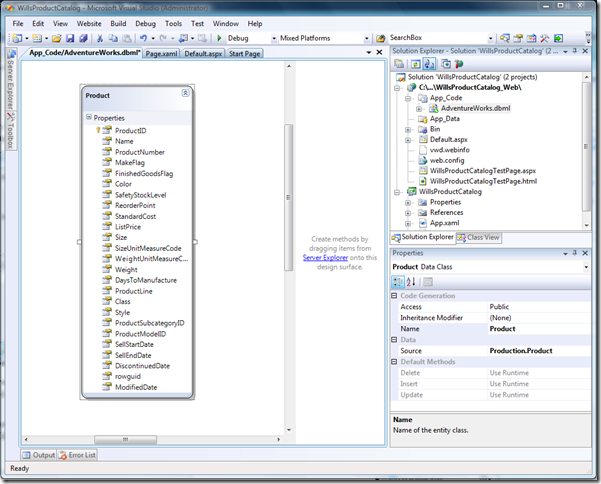The image size is (601, 484).
Task: Switch to the Page.xaml tab
Action: click(x=161, y=54)
